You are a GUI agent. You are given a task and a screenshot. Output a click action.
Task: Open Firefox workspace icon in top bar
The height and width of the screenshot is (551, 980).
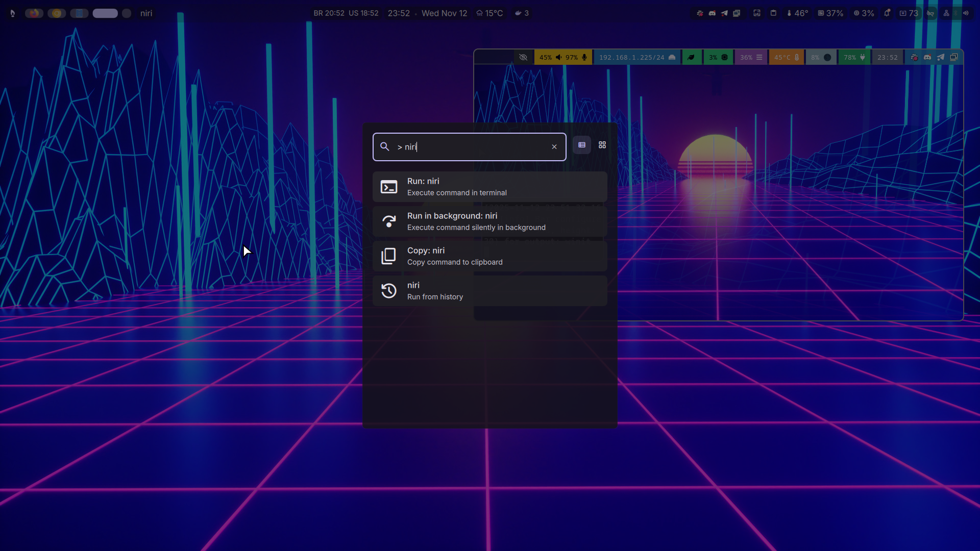(34, 13)
